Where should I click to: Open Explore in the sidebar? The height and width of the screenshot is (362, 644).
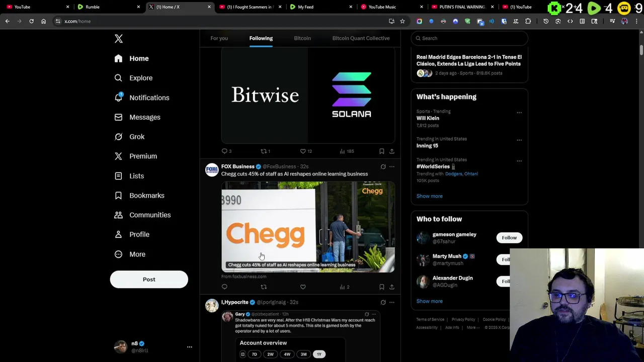click(133, 78)
